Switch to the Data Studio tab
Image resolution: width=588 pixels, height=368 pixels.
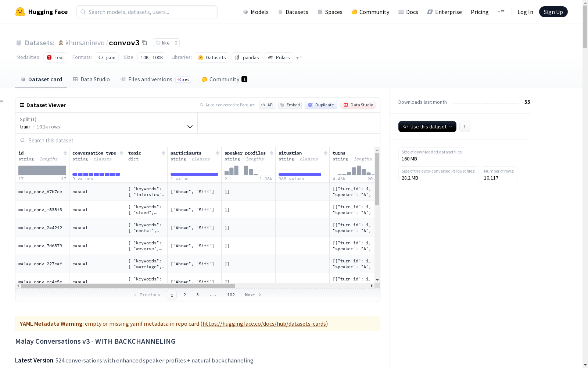point(91,79)
